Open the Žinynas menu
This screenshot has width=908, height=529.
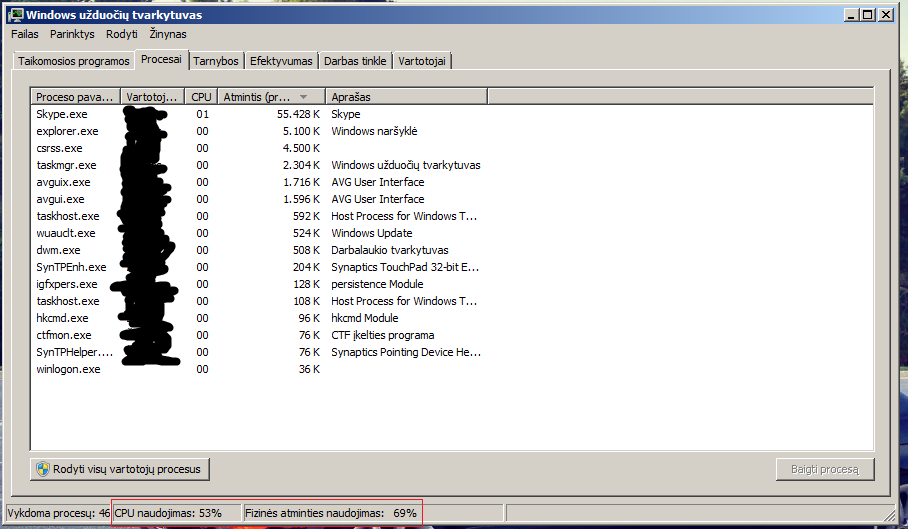(x=168, y=34)
